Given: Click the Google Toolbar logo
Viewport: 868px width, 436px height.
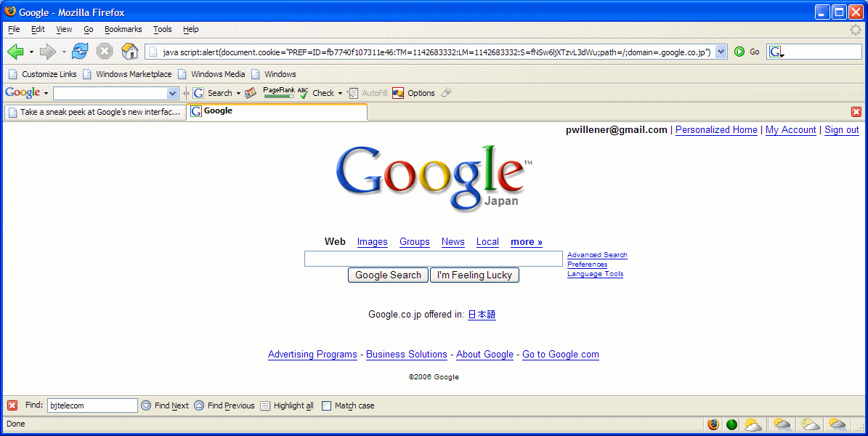Looking at the screenshot, I should point(23,92).
